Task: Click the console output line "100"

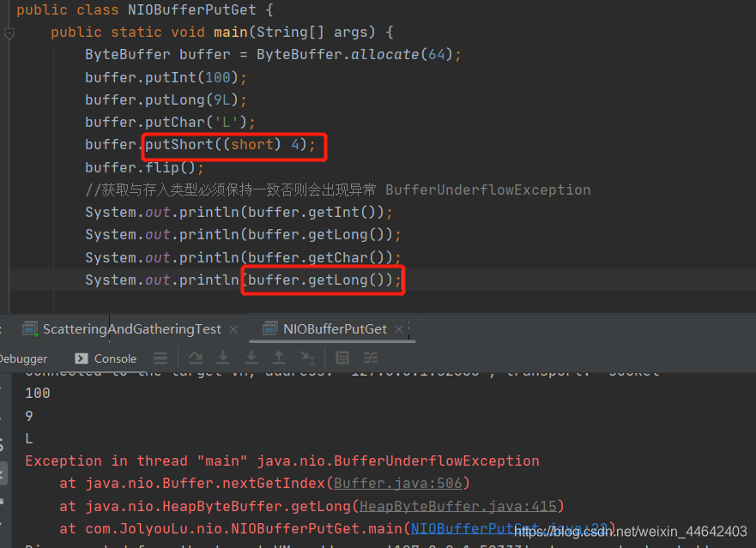Action: click(38, 394)
